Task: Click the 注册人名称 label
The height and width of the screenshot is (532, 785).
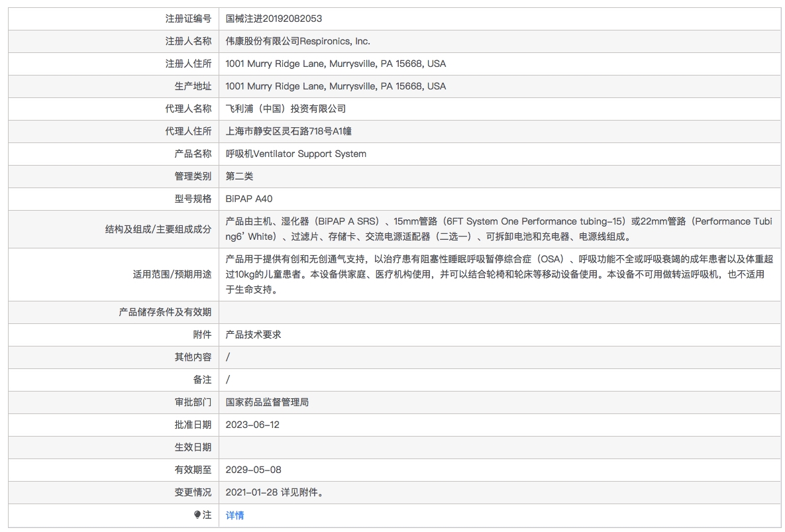Action: click(x=188, y=41)
